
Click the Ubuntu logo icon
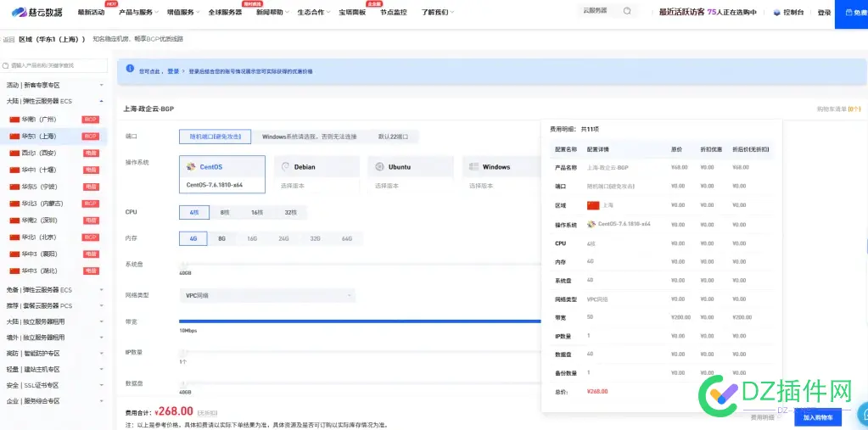coord(380,166)
